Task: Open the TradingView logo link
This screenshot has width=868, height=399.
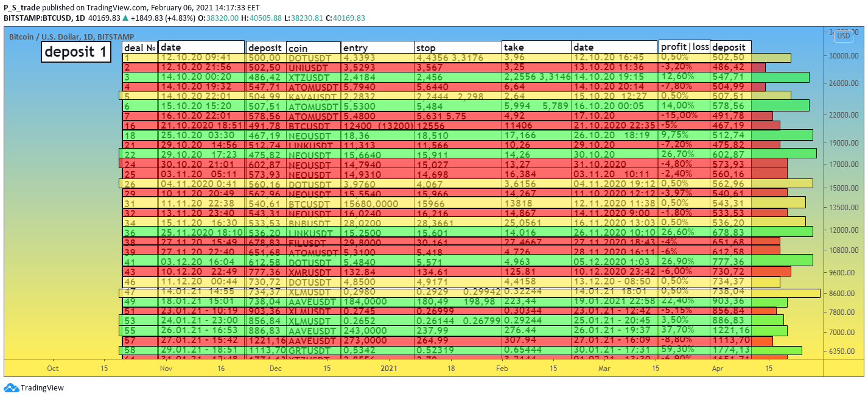Action: 34,387
